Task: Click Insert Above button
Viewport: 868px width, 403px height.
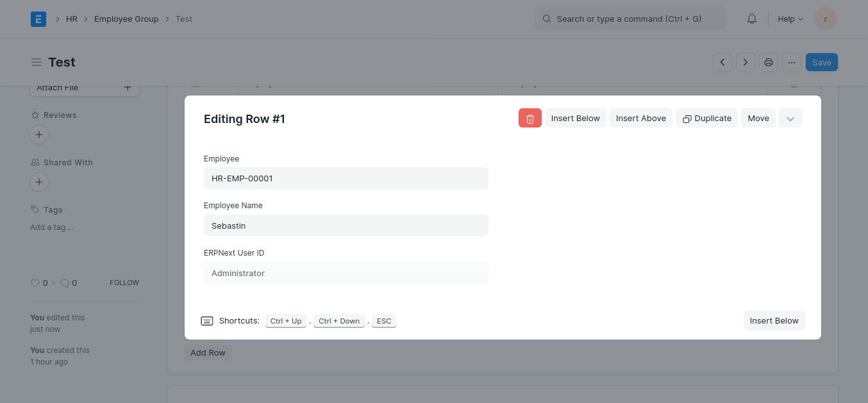Action: pyautogui.click(x=640, y=119)
